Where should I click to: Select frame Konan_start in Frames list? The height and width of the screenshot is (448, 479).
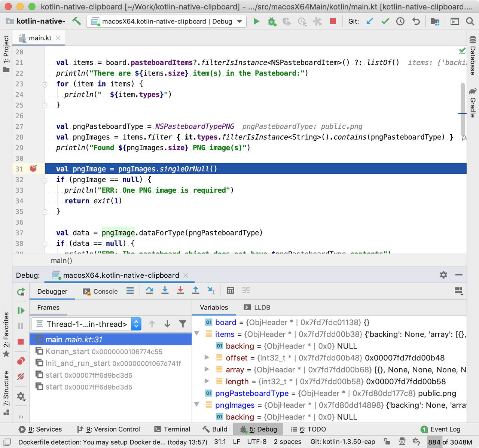coord(111,351)
